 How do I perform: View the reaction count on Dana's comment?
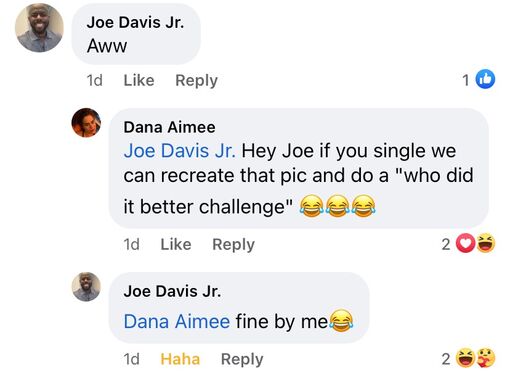click(446, 244)
